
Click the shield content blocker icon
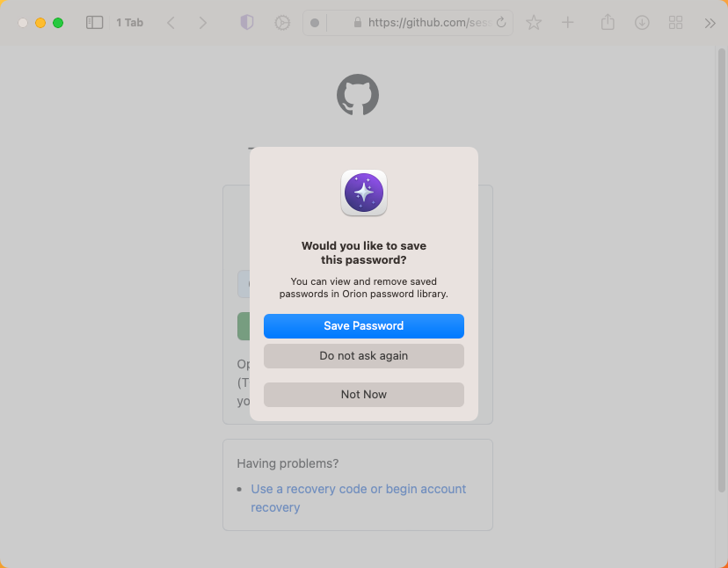(246, 22)
